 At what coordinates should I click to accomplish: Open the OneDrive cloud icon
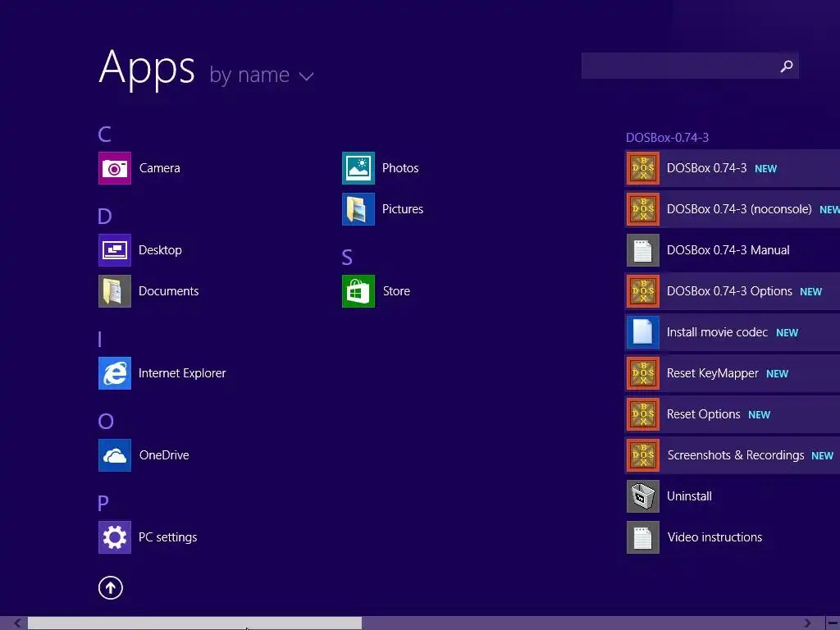pyautogui.click(x=115, y=455)
